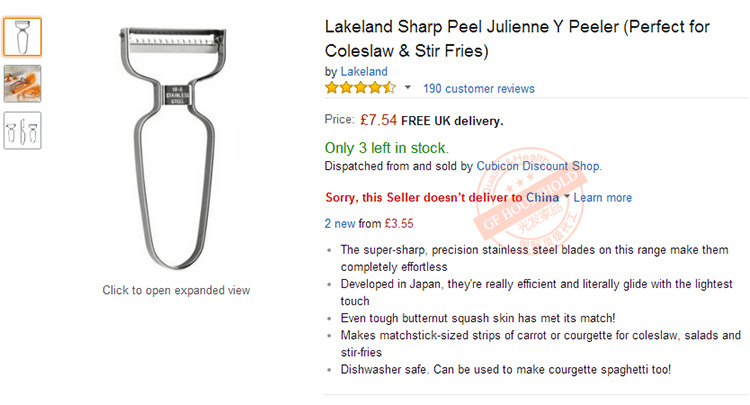Screen dimensions: 750x405
Task: Expand the ratings dropdown arrow beside stars
Action: pos(408,88)
